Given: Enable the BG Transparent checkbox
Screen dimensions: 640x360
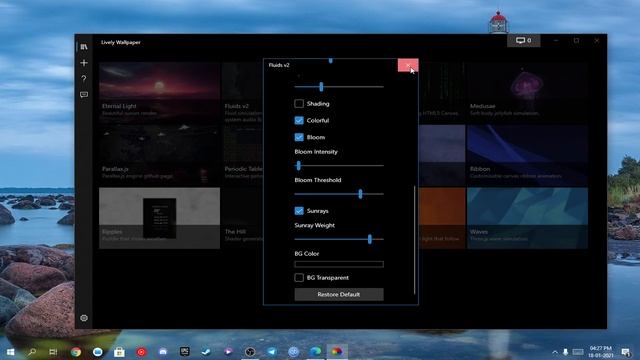Looking at the screenshot, I should coord(299,278).
